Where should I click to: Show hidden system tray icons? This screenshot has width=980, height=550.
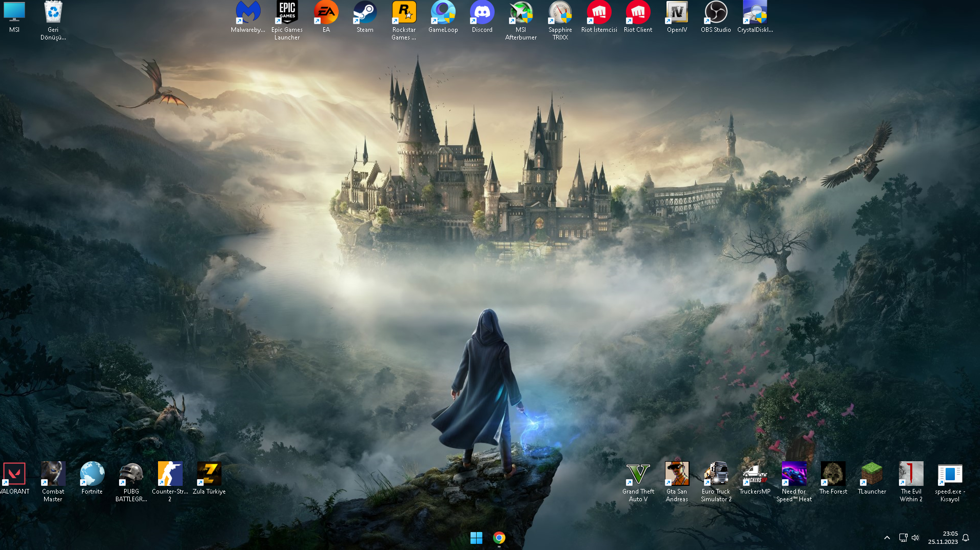tap(887, 538)
